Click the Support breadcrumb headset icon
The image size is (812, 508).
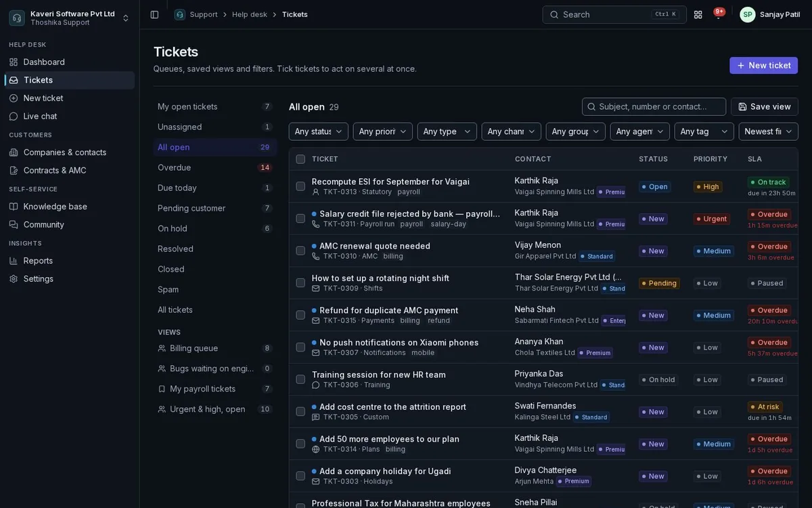point(179,14)
